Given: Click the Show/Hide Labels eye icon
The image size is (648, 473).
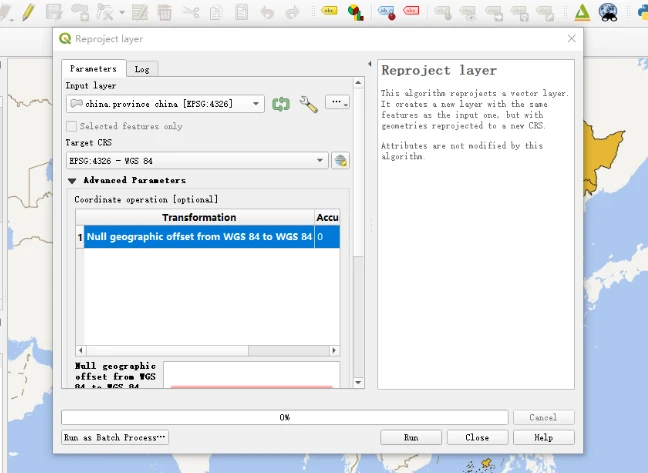Looking at the screenshot, I should point(469,12).
